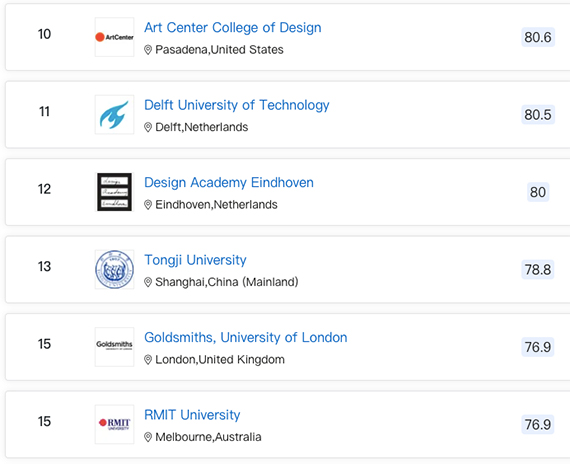Open RMIT University link

[192, 415]
